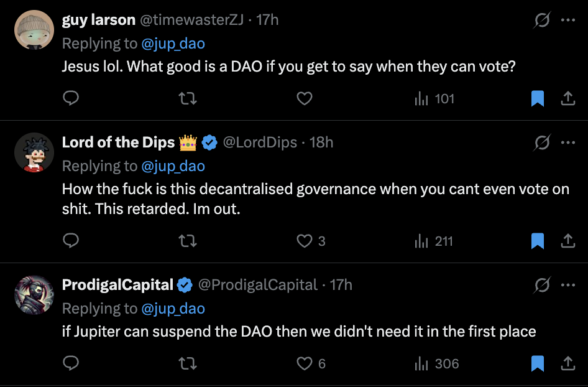Open more options on Lord of the Dips' tweet
This screenshot has height=387, width=588.
pos(567,142)
